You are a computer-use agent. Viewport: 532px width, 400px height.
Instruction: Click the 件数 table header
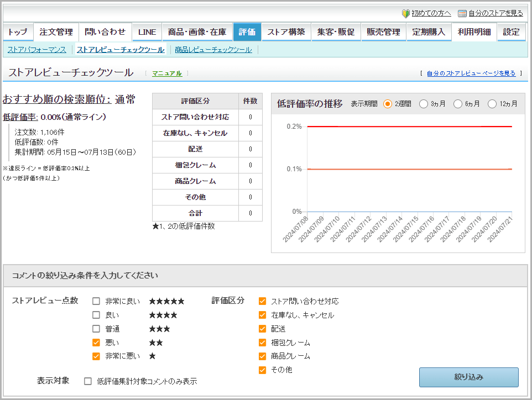pos(251,101)
